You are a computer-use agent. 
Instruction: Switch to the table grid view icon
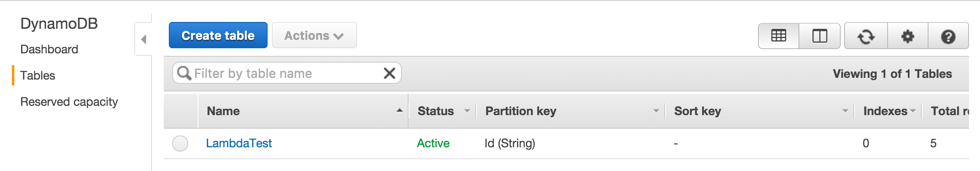pyautogui.click(x=778, y=36)
